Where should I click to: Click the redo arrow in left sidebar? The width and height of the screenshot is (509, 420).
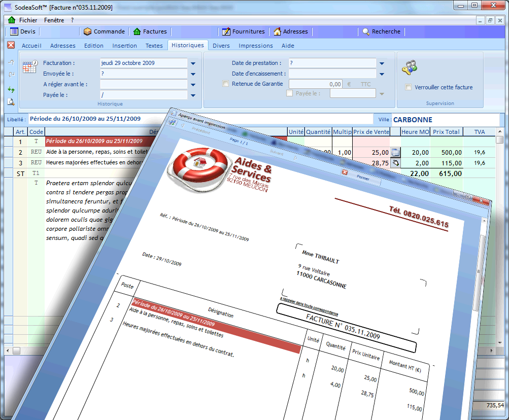point(11,75)
